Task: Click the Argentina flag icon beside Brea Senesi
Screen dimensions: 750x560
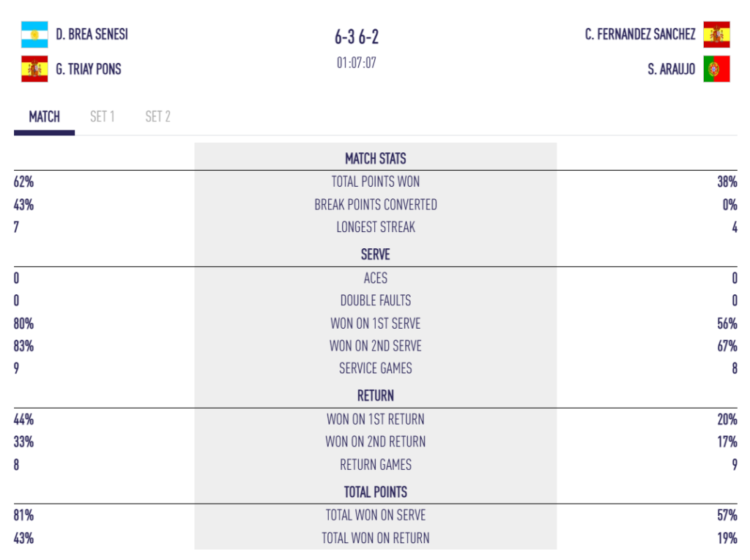Action: click(x=34, y=34)
